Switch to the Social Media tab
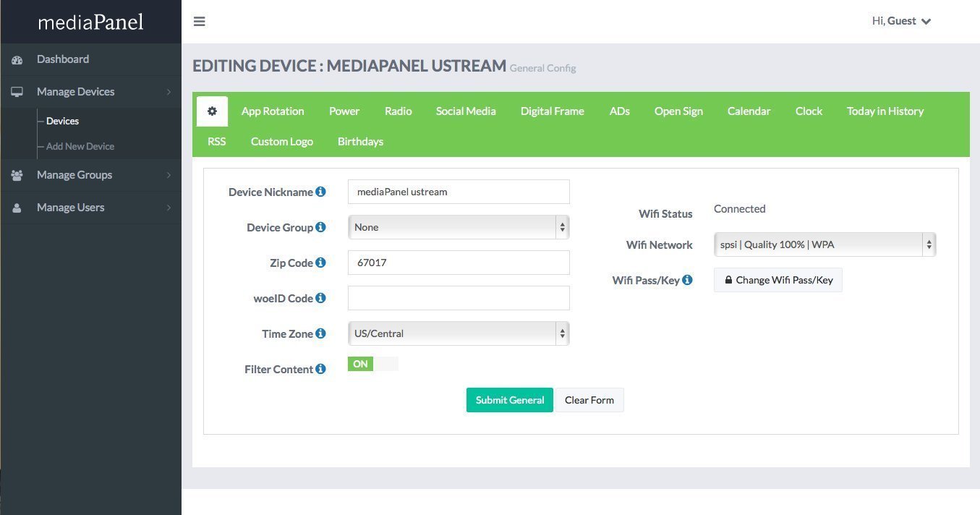 (x=466, y=111)
